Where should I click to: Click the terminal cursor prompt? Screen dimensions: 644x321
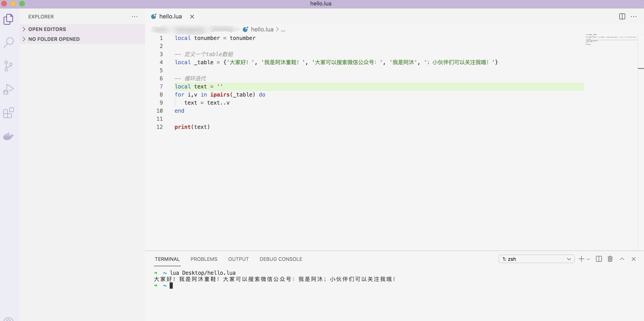(x=171, y=286)
